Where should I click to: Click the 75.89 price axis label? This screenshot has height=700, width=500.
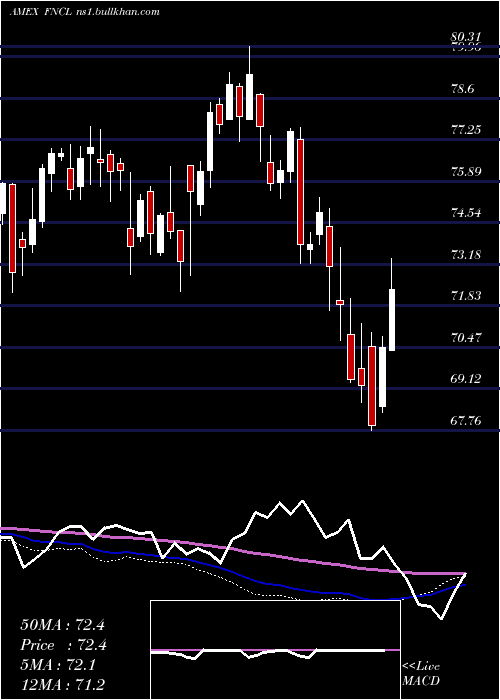point(466,171)
